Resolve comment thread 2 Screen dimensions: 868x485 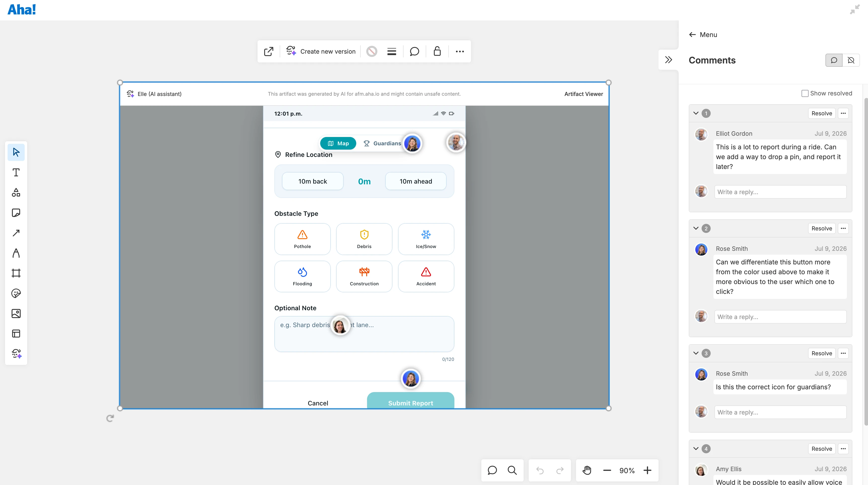tap(821, 228)
